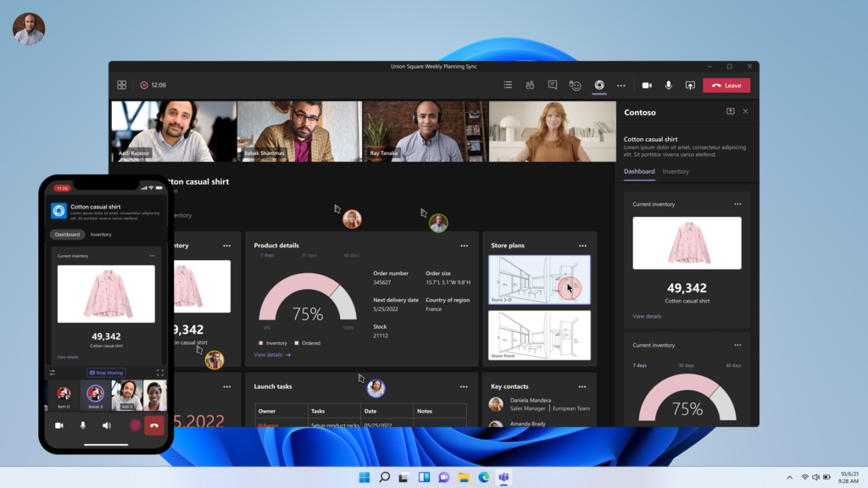This screenshot has height=488, width=868.
Task: Leave the meeting
Action: pyautogui.click(x=726, y=86)
